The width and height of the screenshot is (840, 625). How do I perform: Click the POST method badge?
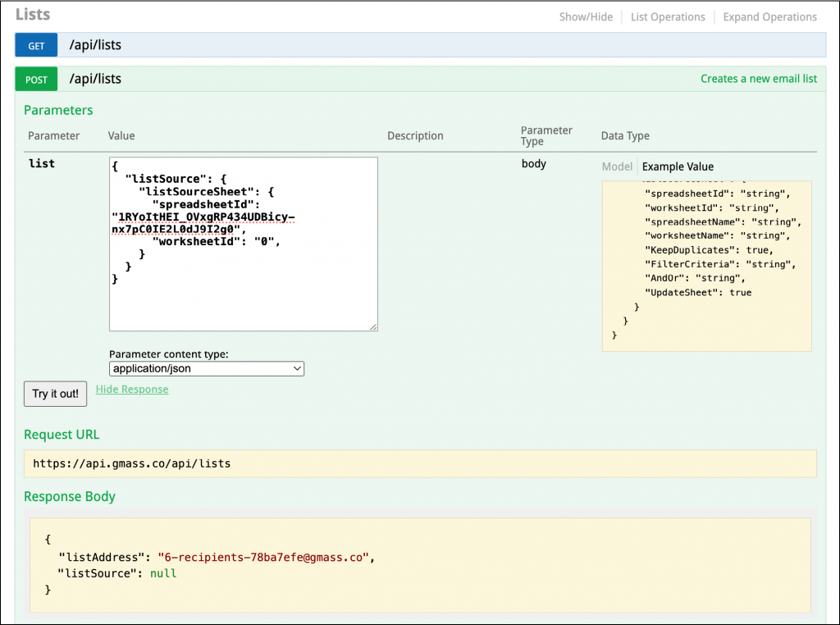click(35, 79)
